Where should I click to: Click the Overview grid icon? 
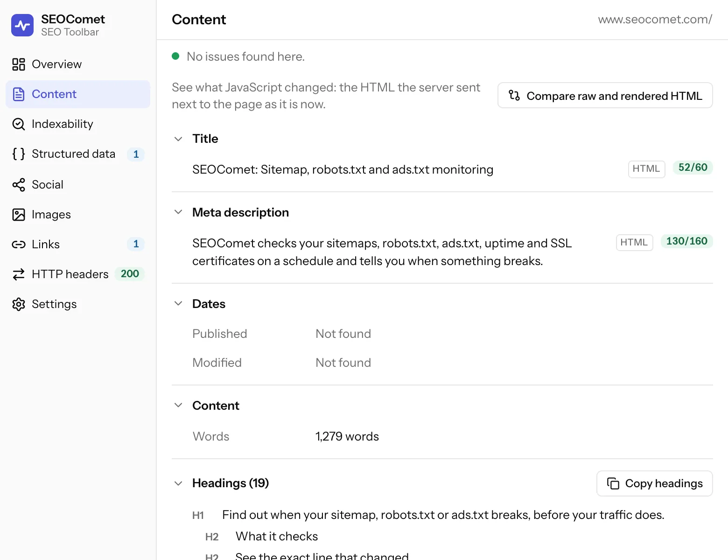[x=19, y=64]
